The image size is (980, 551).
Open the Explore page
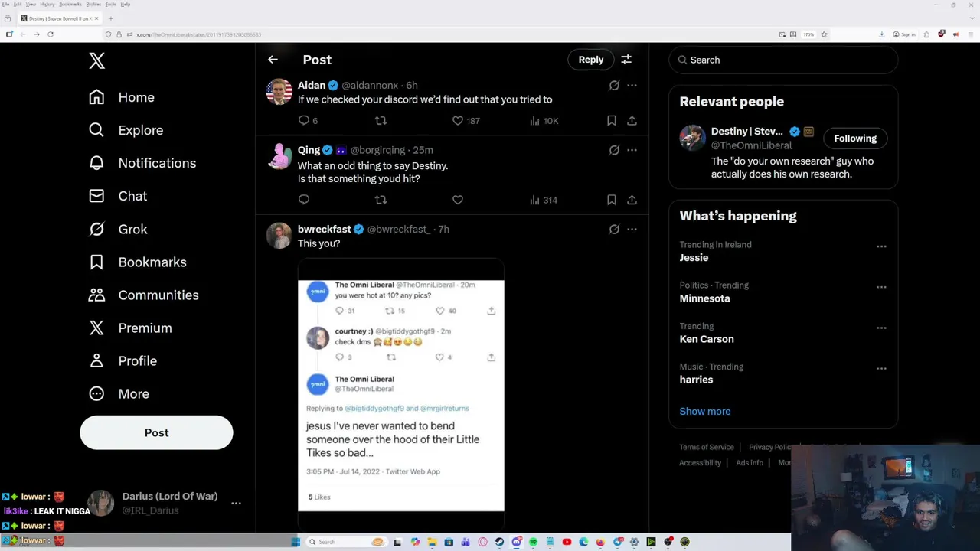pyautogui.click(x=126, y=130)
